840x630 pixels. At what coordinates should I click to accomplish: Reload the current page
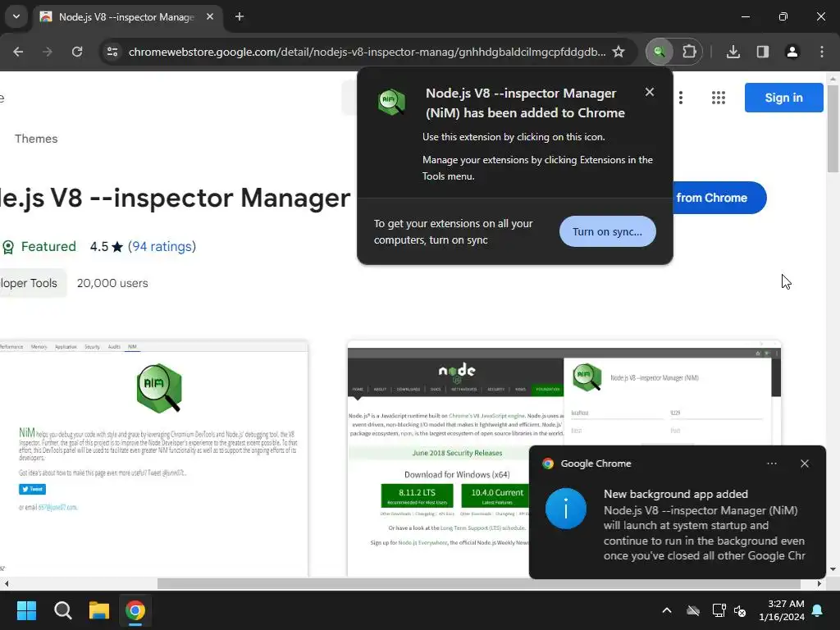(77, 52)
